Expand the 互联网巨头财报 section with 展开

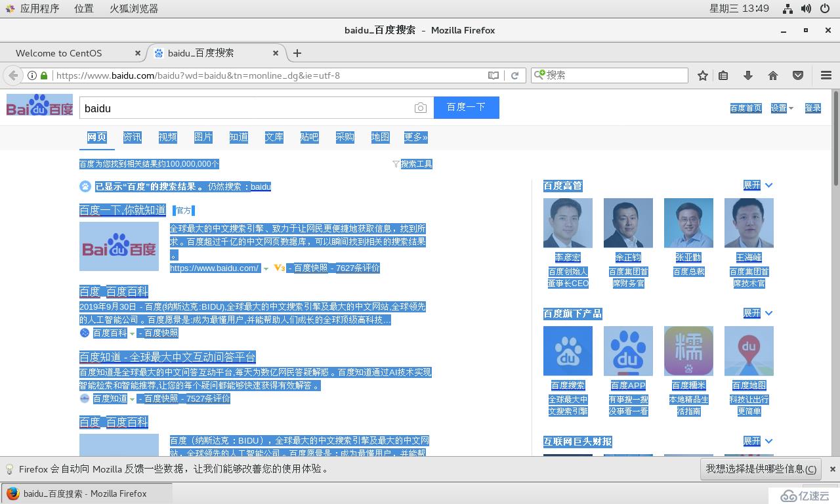point(758,441)
